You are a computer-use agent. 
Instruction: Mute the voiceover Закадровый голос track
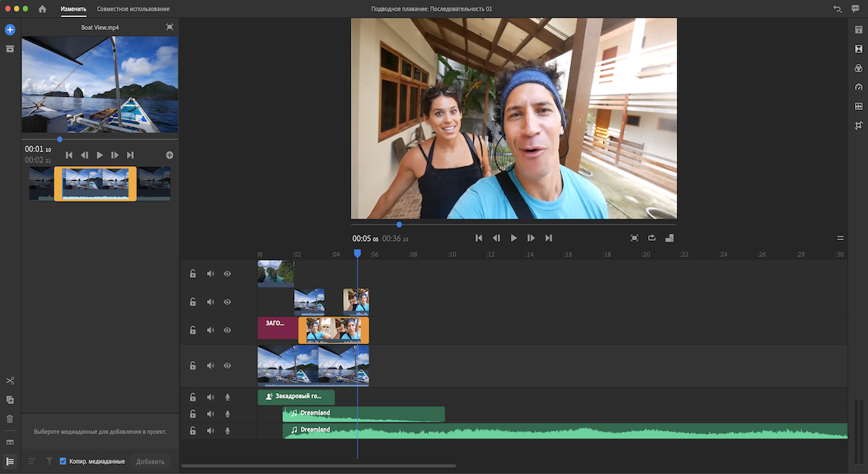[210, 397]
